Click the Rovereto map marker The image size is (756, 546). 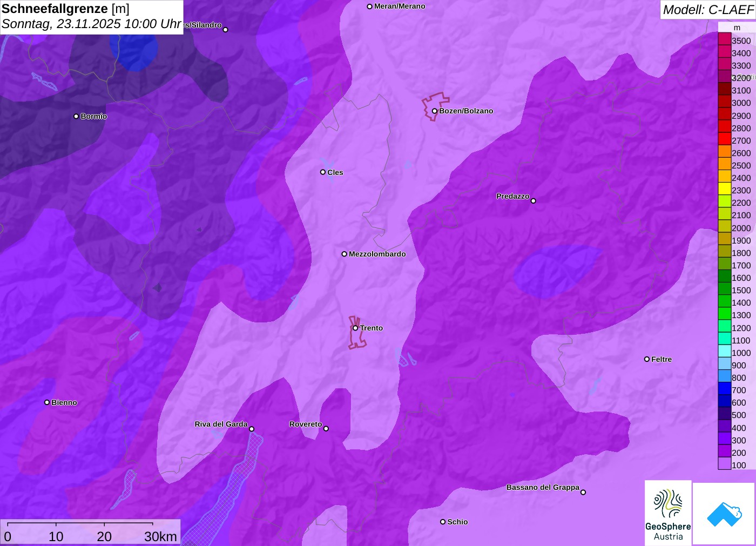pyautogui.click(x=326, y=429)
